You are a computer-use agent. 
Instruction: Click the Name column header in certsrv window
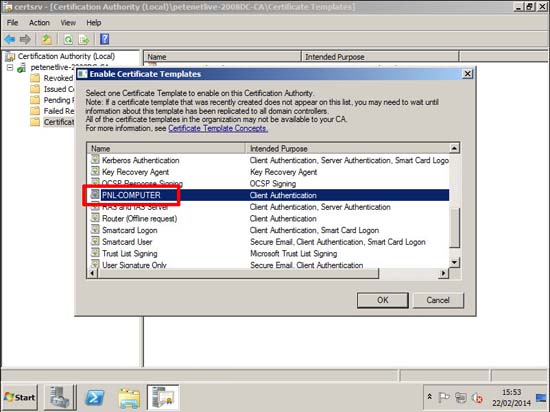point(222,57)
